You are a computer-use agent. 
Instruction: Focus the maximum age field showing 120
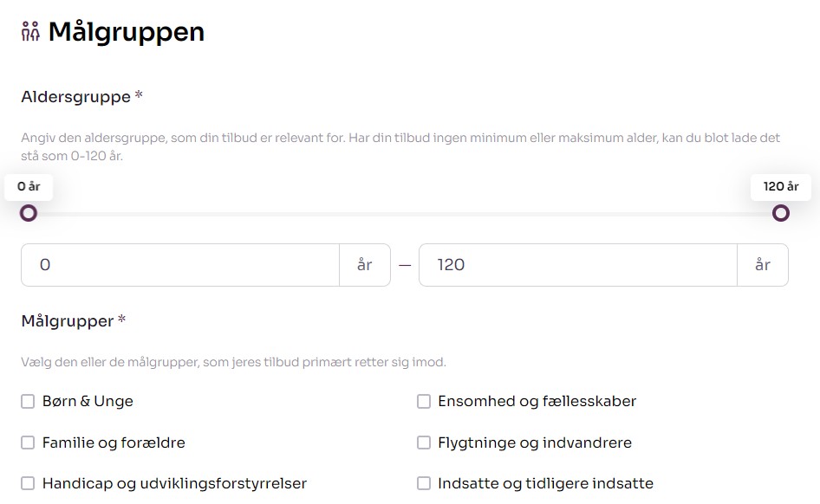pos(577,265)
